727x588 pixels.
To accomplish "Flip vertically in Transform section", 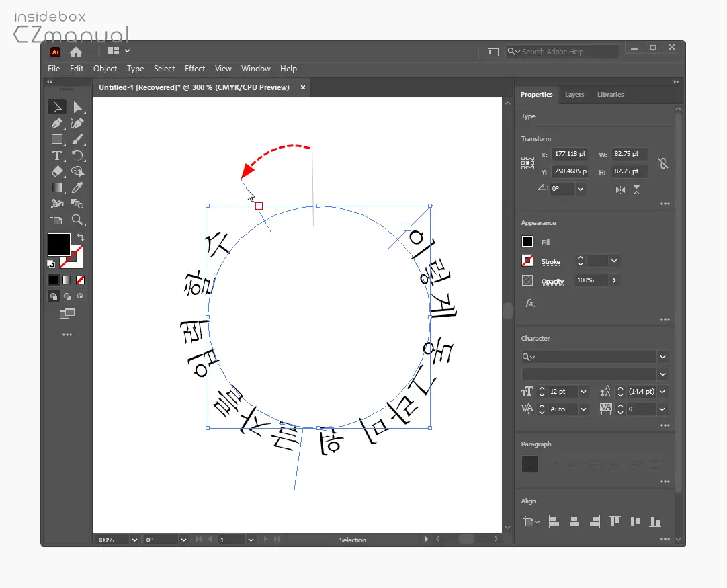I will coord(636,190).
